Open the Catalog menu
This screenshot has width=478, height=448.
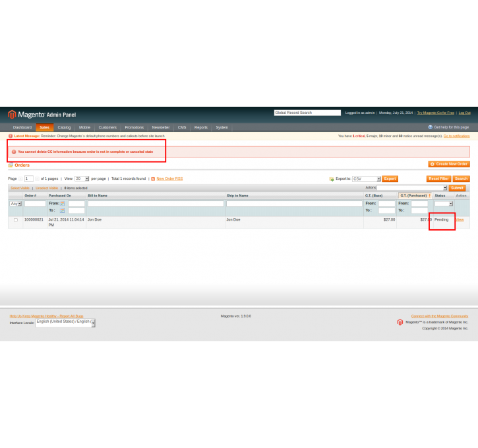64,127
